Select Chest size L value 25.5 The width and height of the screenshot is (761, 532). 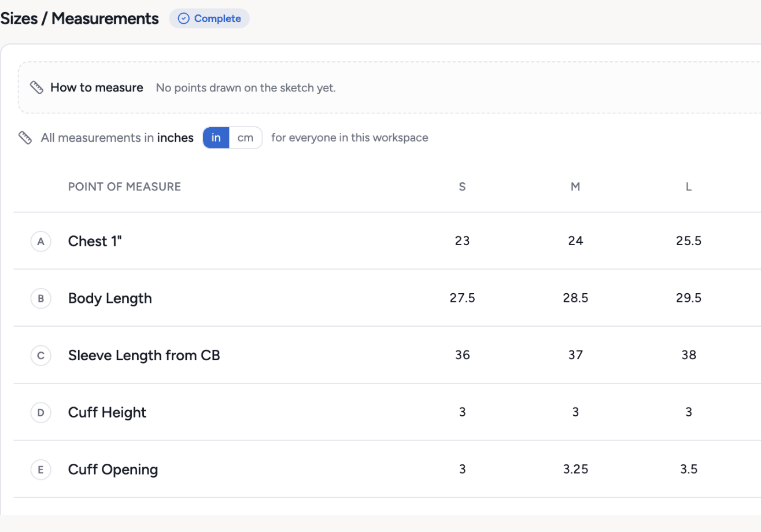click(x=689, y=241)
